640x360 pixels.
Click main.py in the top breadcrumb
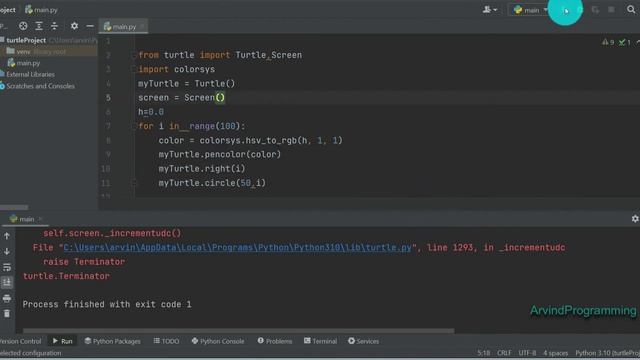[41, 10]
